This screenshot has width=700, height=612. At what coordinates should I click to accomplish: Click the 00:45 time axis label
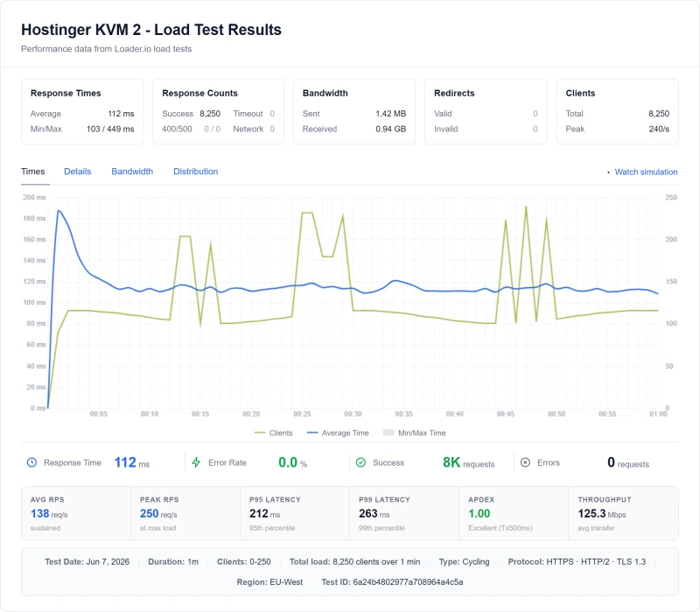point(506,414)
